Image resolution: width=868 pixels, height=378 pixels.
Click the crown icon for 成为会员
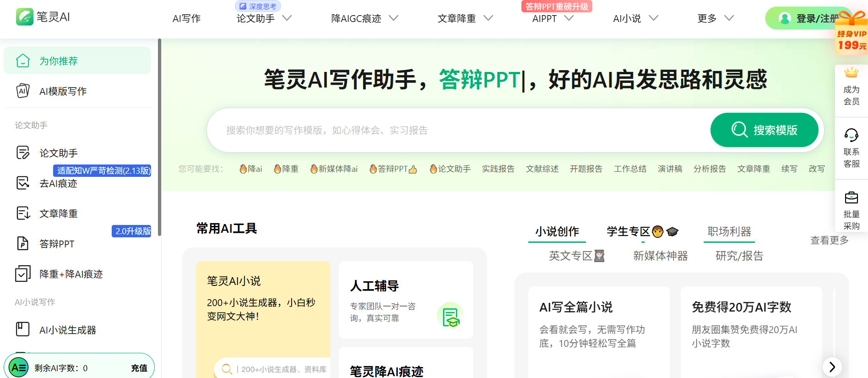click(852, 72)
